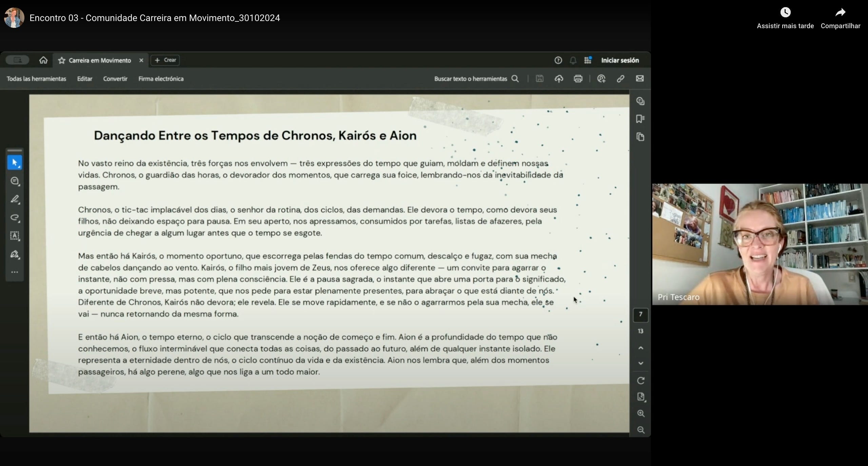The width and height of the screenshot is (868, 466).
Task: Open the Convertir menu
Action: point(115,79)
